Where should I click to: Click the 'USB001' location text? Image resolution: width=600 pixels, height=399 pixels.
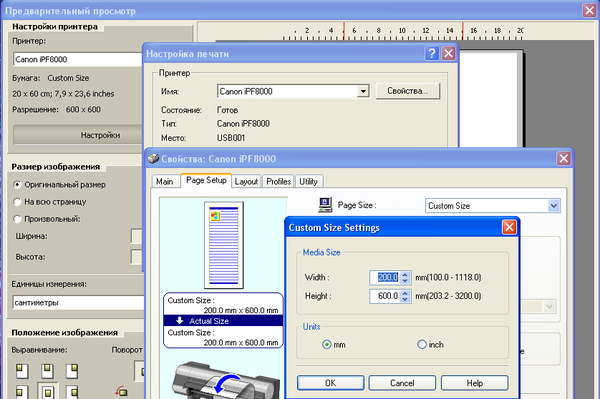click(x=231, y=138)
